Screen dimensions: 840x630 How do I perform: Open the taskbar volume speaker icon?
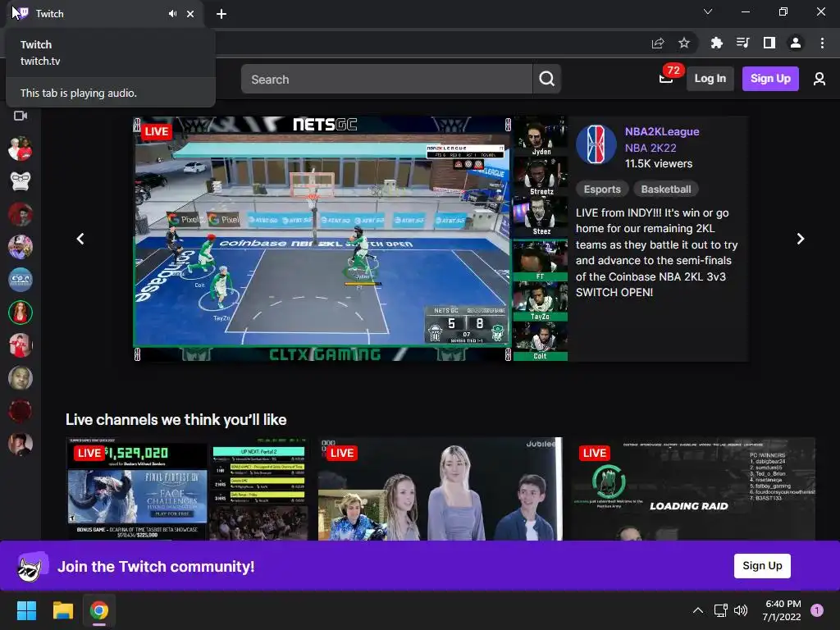(741, 610)
